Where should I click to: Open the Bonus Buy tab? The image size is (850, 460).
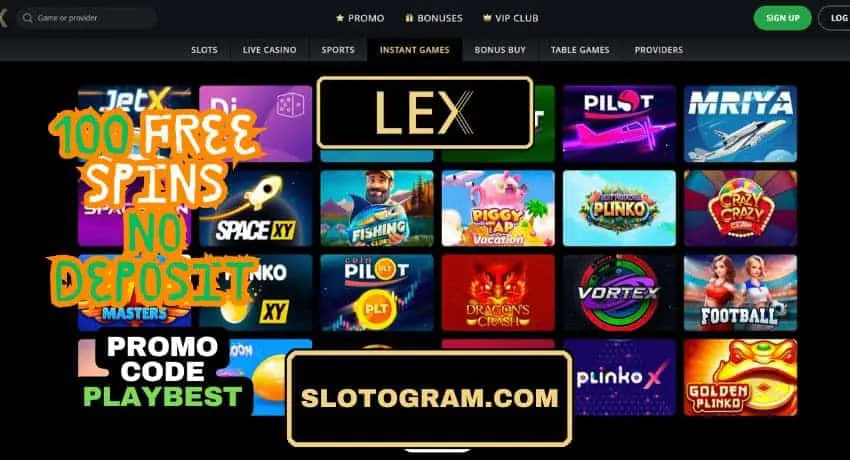click(x=500, y=50)
